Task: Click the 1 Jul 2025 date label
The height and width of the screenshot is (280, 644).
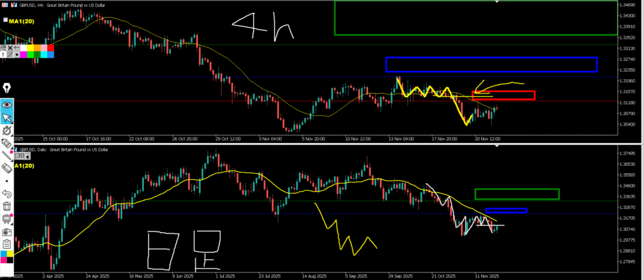Action: click(x=225, y=276)
